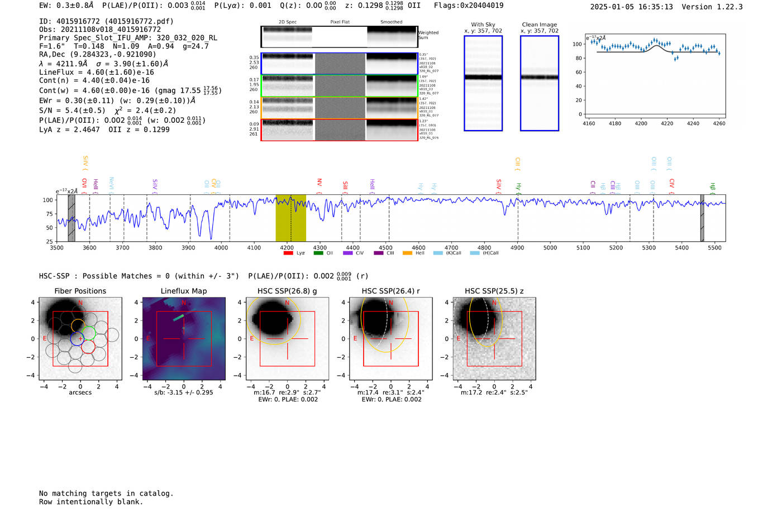The height and width of the screenshot is (532, 782).
Task: Click the With Sky 2D image
Action: pyautogui.click(x=483, y=83)
